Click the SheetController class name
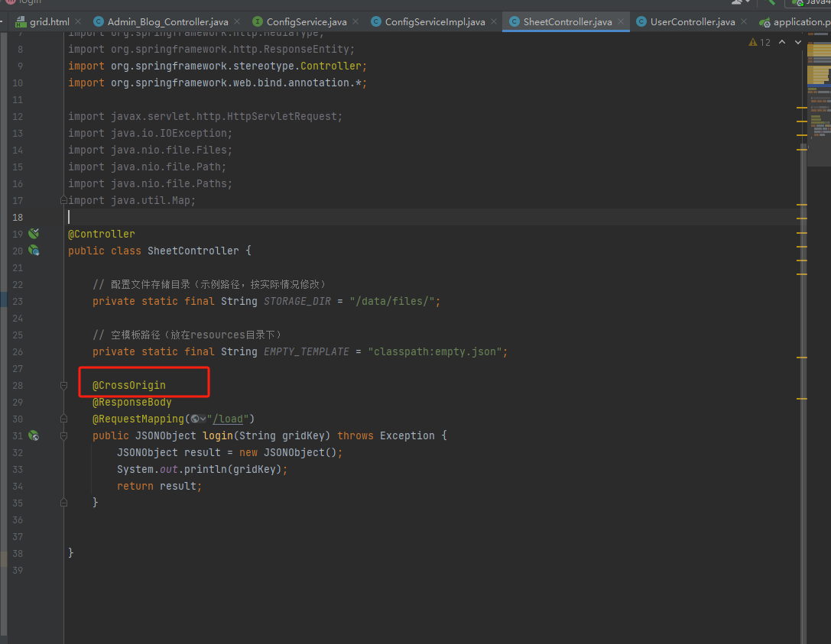The image size is (831, 644). pyautogui.click(x=193, y=251)
